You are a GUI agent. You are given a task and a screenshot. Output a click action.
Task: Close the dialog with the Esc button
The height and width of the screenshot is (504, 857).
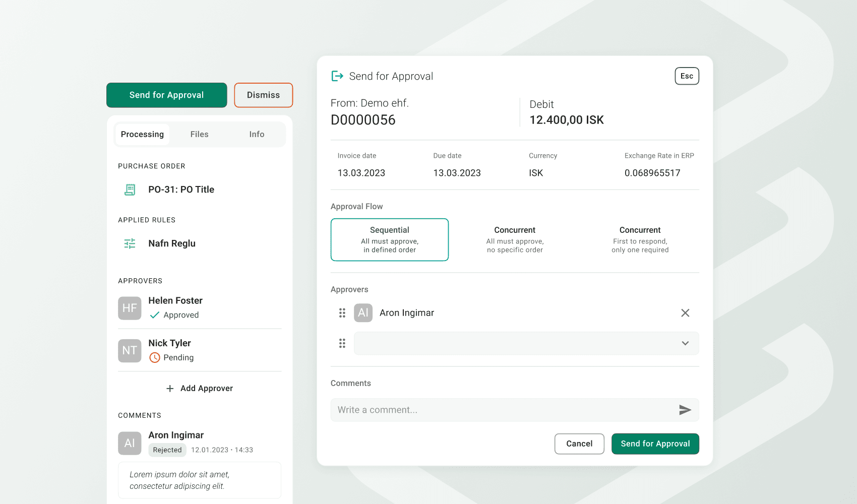pos(687,76)
